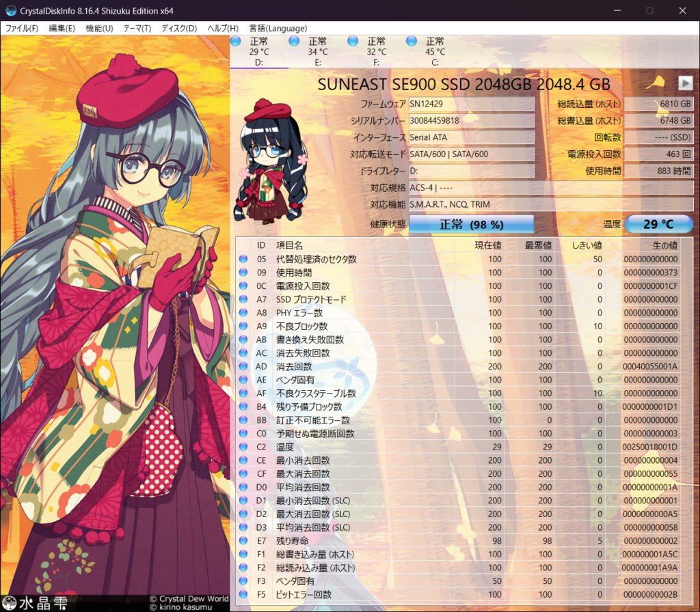700x612 pixels.
Task: Click the 正常 (98 %) health status button
Action: coord(472,224)
